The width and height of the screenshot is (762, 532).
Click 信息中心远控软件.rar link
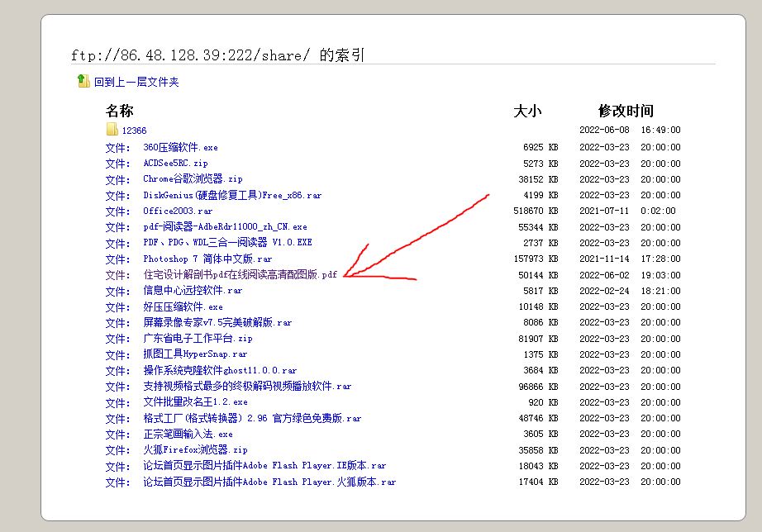[x=193, y=291]
